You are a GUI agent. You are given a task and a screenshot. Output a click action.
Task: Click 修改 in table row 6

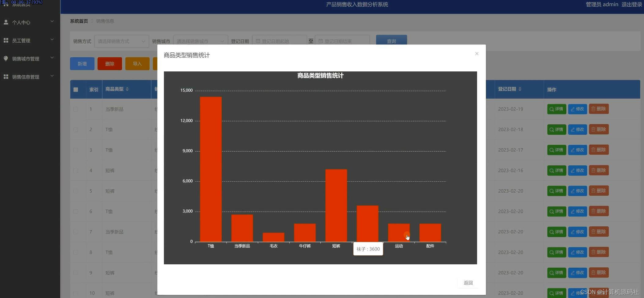tap(577, 211)
